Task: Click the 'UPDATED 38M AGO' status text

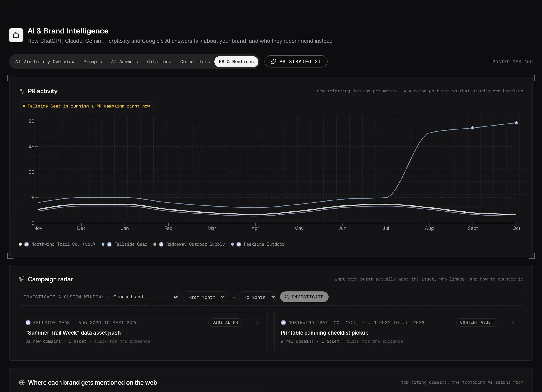Action: coord(511,62)
